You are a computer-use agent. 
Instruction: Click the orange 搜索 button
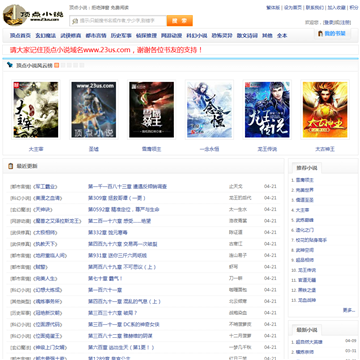(180, 21)
